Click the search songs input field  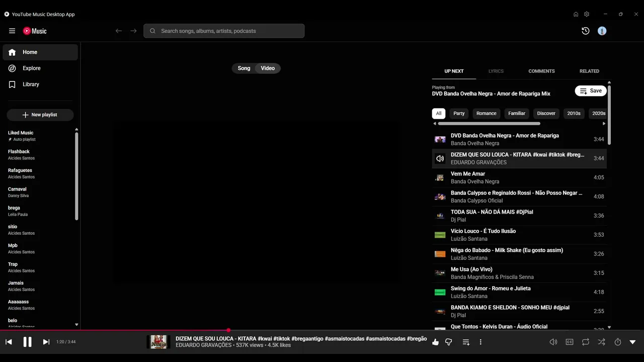tap(224, 31)
